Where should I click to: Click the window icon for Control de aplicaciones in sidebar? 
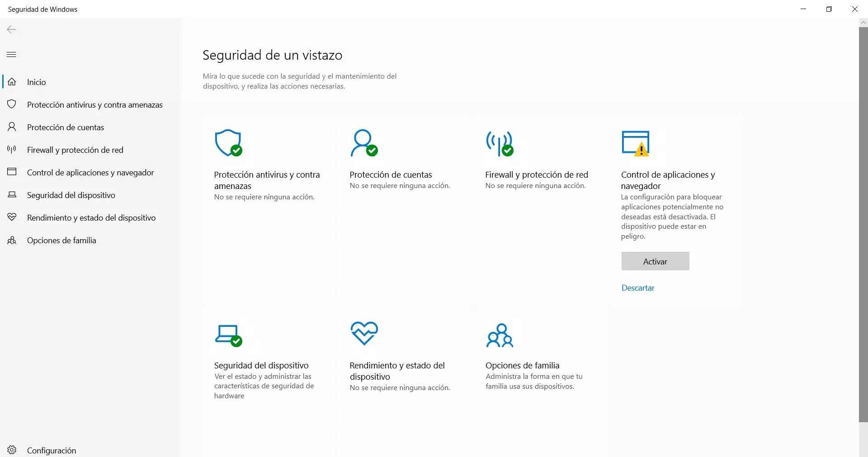pos(12,172)
